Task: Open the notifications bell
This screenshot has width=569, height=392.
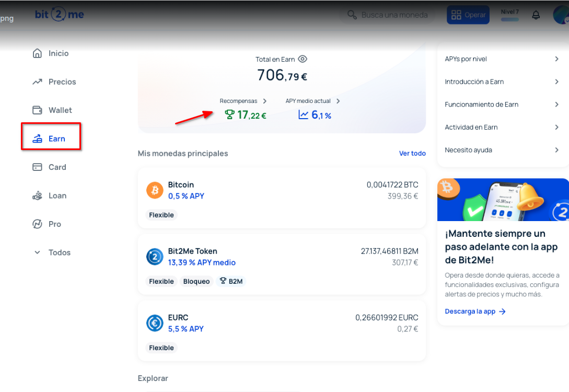Action: [x=536, y=15]
